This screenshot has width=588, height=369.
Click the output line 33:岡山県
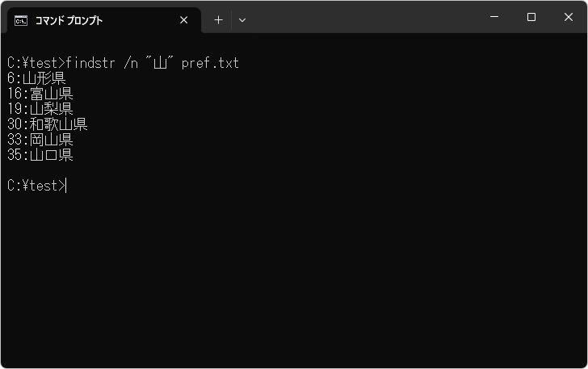[40, 140]
